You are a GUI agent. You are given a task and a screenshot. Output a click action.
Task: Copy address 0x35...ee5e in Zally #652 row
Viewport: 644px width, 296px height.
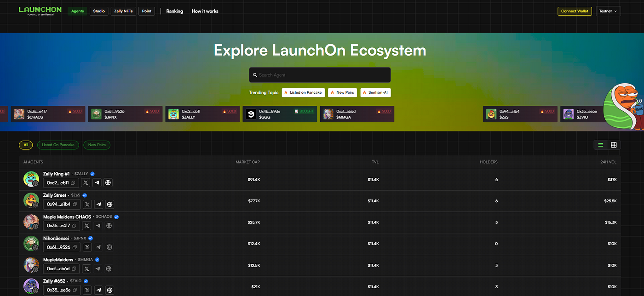(75, 290)
